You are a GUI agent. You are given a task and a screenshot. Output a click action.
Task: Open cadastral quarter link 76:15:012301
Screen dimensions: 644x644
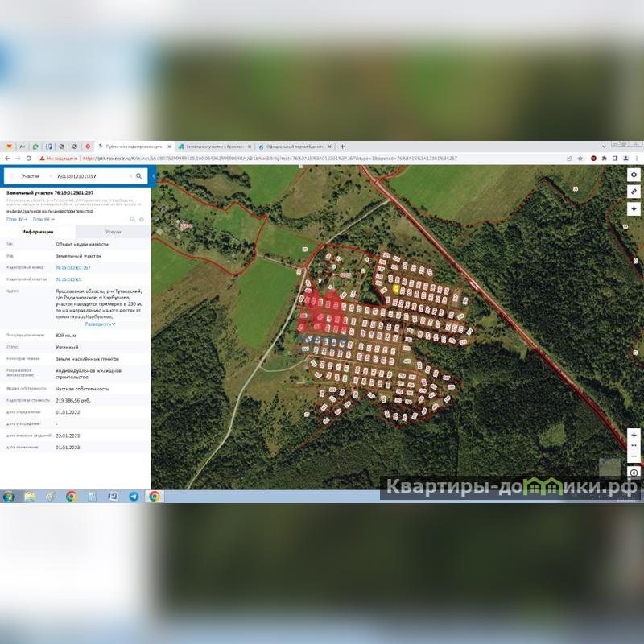click(68, 279)
